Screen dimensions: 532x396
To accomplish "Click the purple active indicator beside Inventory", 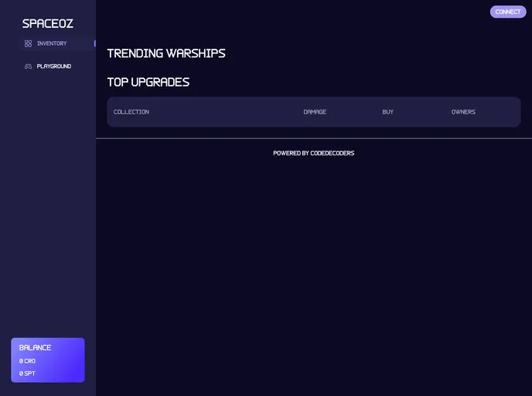I will [x=94, y=44].
